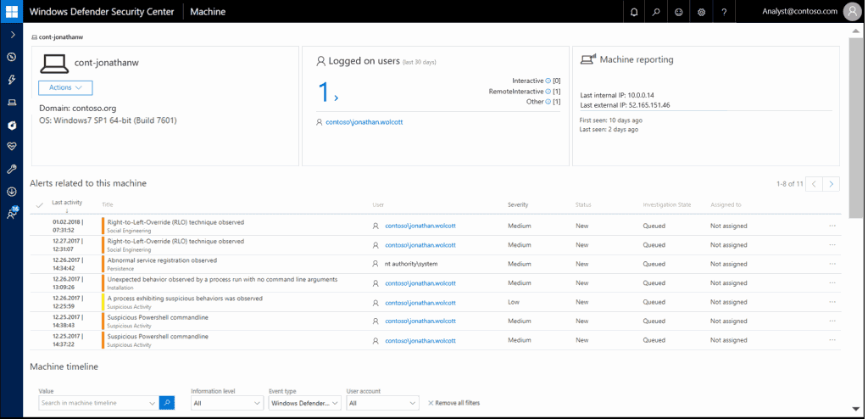
Task: Open the Actions dropdown button
Action: tap(65, 87)
